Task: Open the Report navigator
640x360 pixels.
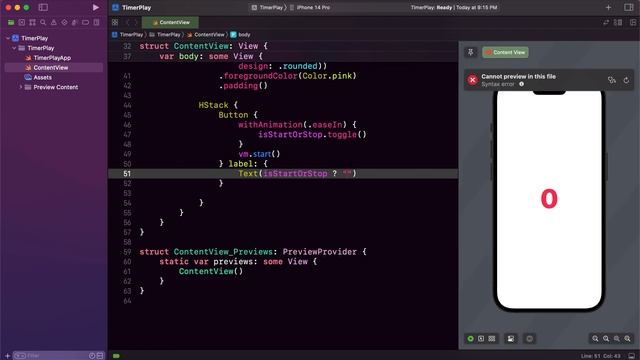Action: coord(96,22)
